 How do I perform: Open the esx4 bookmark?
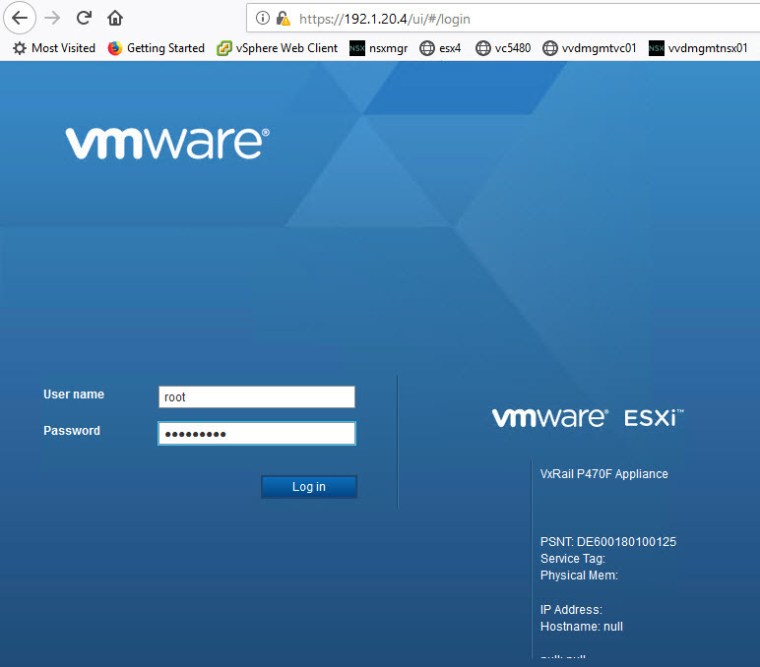tap(440, 48)
